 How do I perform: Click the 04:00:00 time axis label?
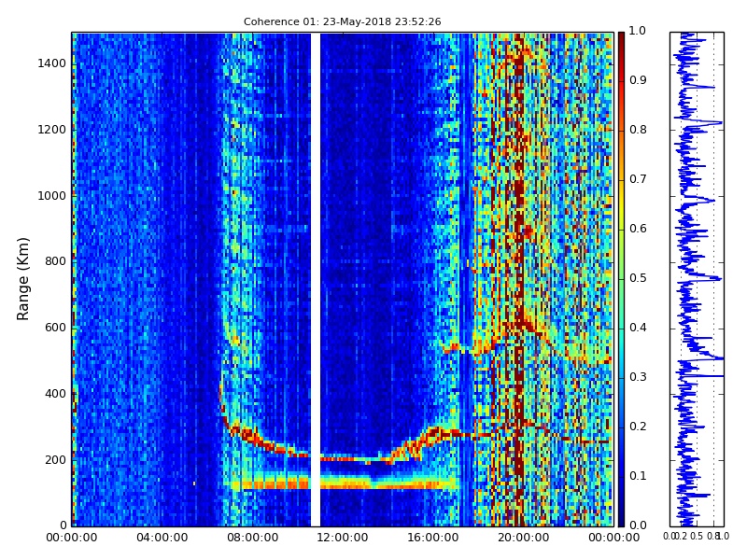click(x=162, y=539)
